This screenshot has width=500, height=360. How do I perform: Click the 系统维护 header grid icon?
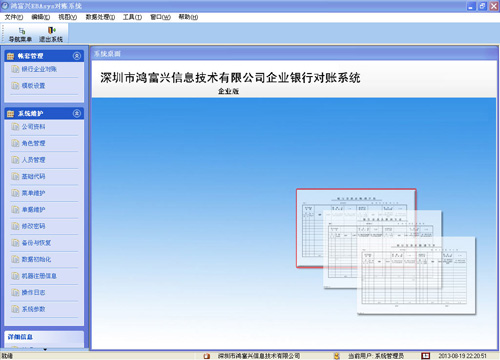coord(11,114)
